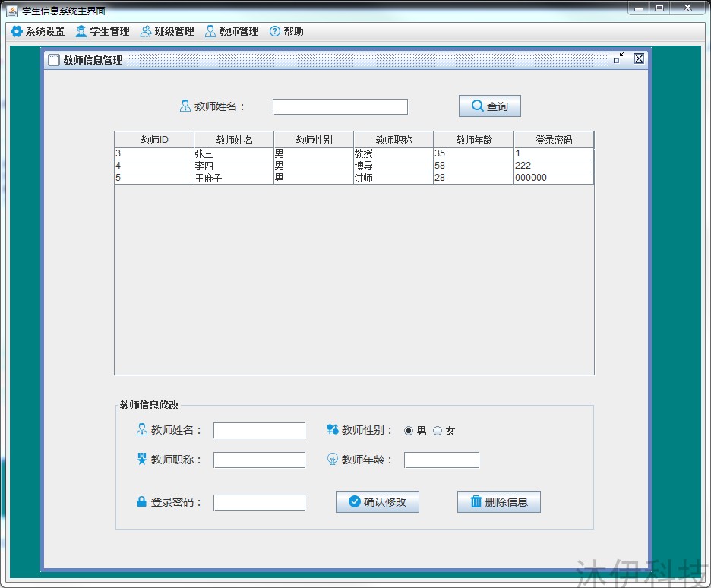Open the 帮助 menu
The width and height of the screenshot is (711, 588).
pyautogui.click(x=286, y=31)
